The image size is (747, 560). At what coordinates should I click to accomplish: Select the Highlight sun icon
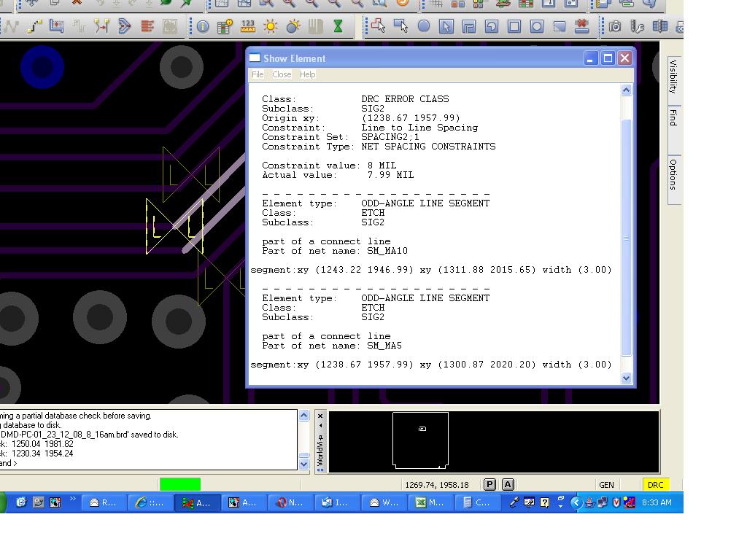point(271,27)
